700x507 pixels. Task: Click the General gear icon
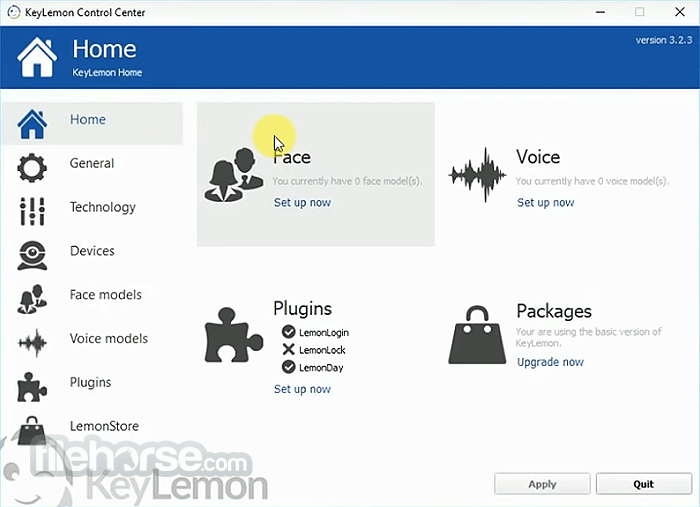click(x=32, y=168)
